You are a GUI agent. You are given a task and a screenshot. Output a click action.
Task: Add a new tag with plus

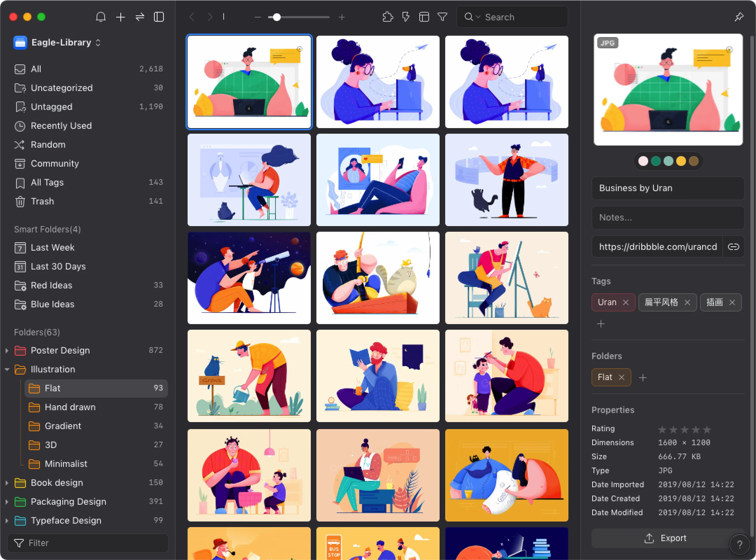601,324
